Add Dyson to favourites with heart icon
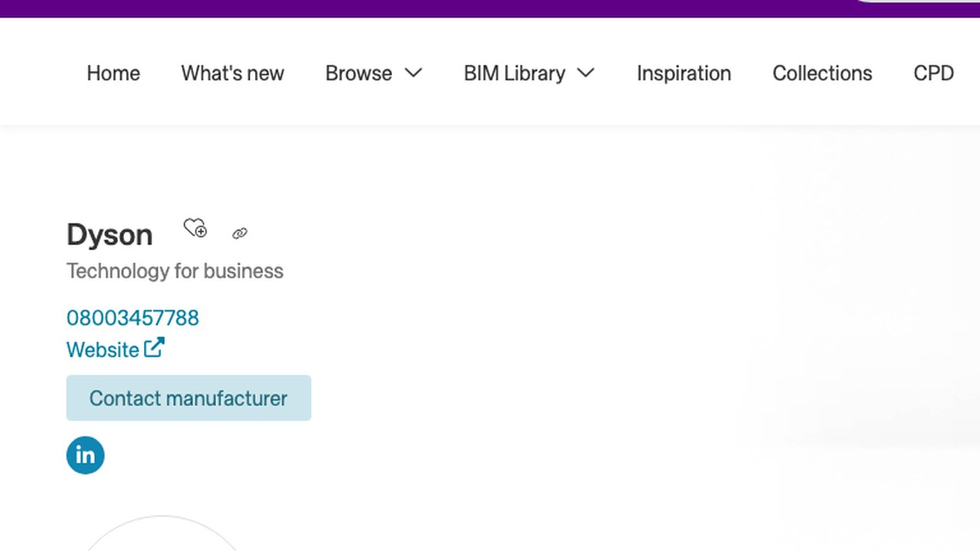Viewport: 980px width, 551px height. [x=195, y=228]
